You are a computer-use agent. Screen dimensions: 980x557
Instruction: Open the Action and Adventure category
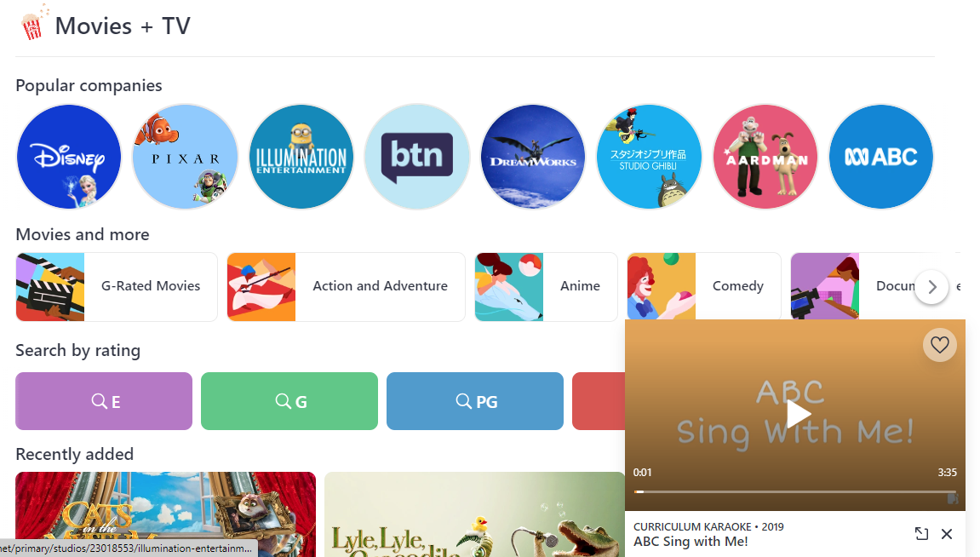pyautogui.click(x=347, y=287)
